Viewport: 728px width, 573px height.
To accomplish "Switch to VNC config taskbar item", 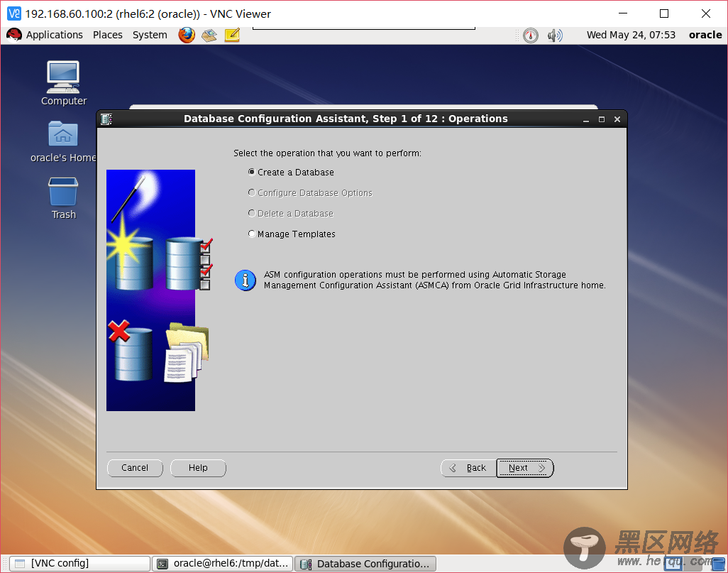I will pos(80,564).
